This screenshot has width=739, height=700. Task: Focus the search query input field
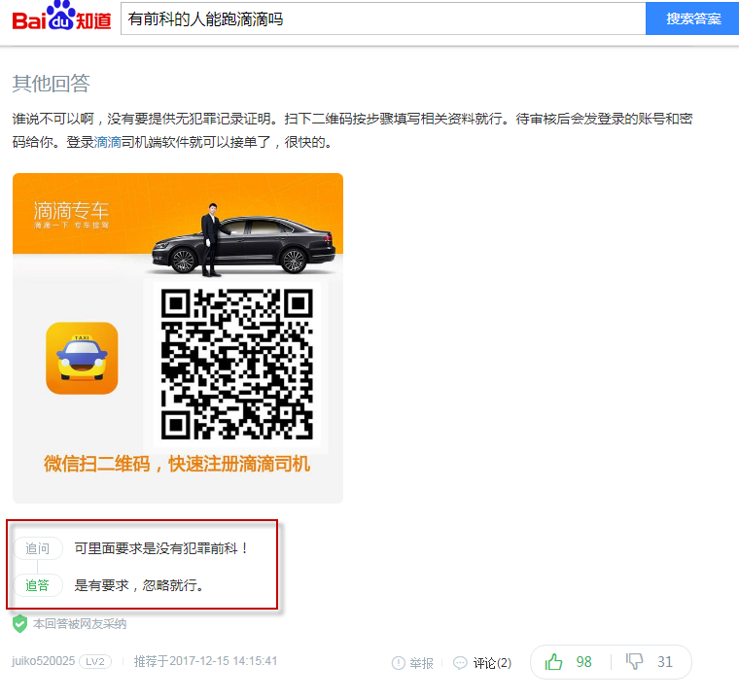(382, 18)
